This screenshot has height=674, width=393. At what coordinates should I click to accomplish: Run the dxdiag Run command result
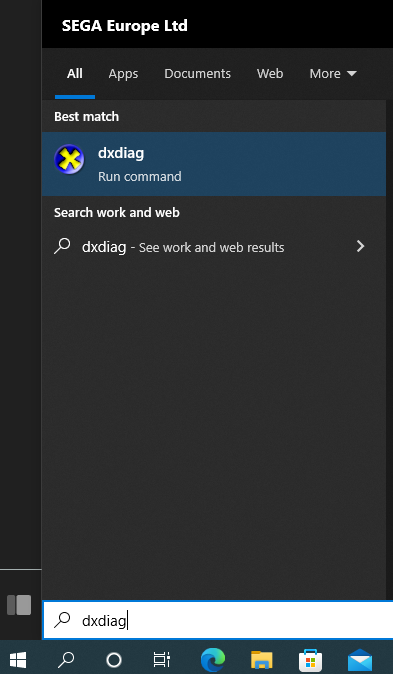pyautogui.click(x=214, y=164)
